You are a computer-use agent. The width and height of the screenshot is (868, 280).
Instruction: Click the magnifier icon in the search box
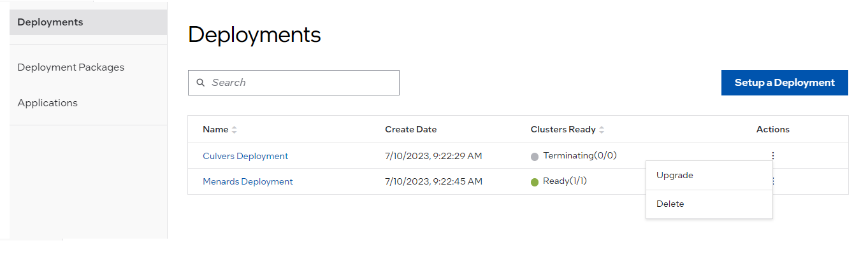(201, 83)
